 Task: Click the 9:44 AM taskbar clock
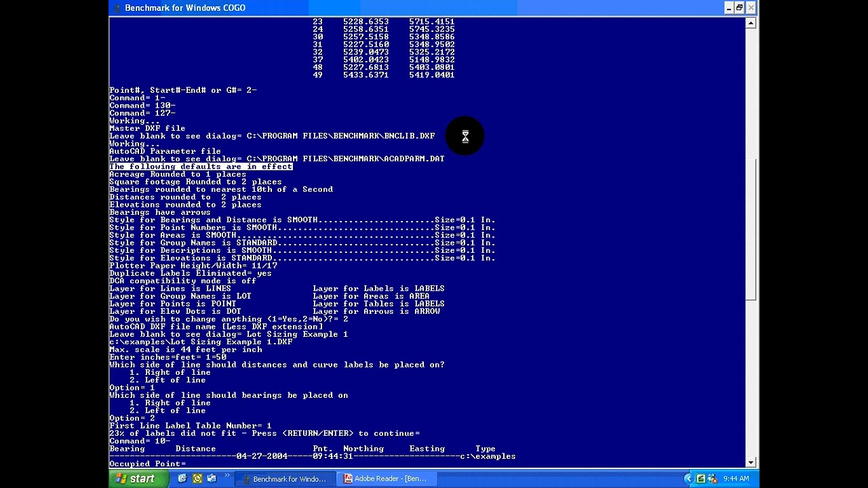[736, 479]
